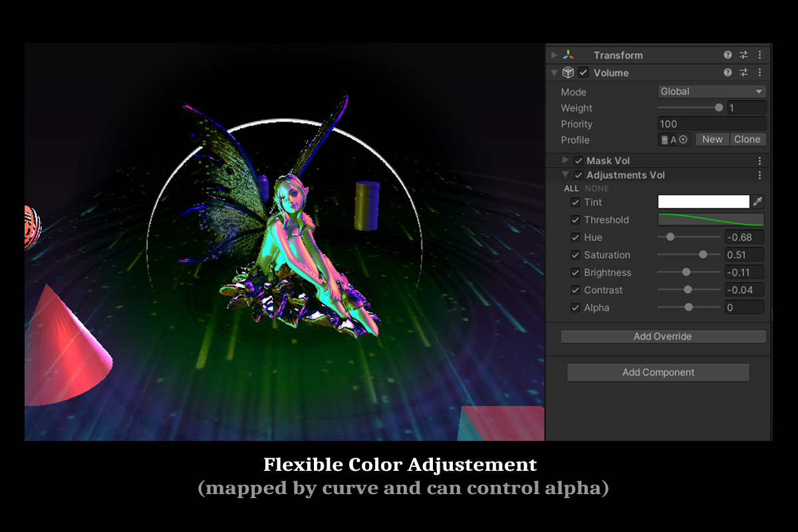This screenshot has width=798, height=532.
Task: Click the Tint eyedropper icon
Action: coord(757,201)
